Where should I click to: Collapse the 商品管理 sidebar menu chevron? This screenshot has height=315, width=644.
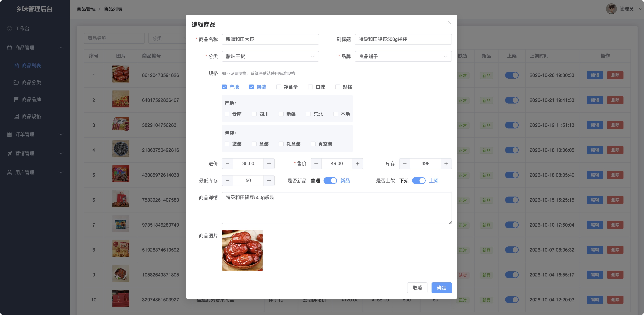coord(61,48)
